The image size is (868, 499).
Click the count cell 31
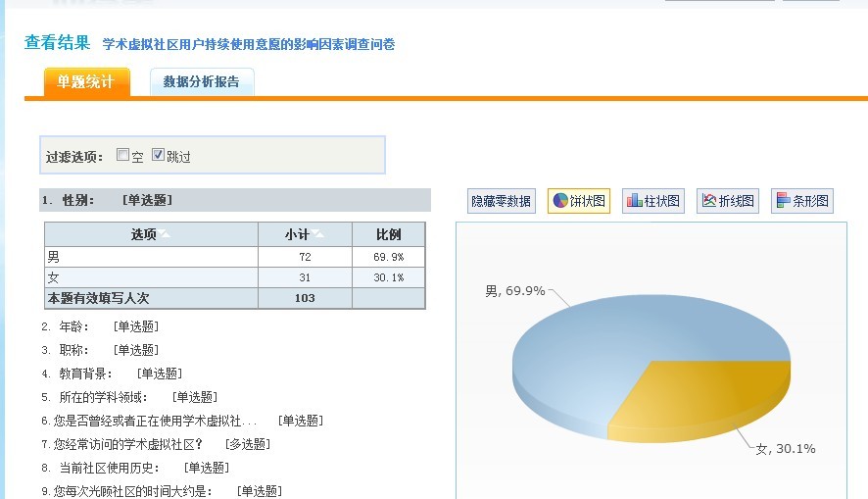pyautogui.click(x=305, y=277)
